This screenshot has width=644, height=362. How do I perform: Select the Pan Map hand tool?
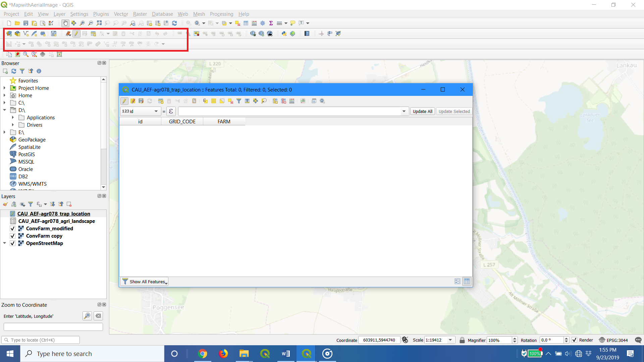click(x=65, y=23)
